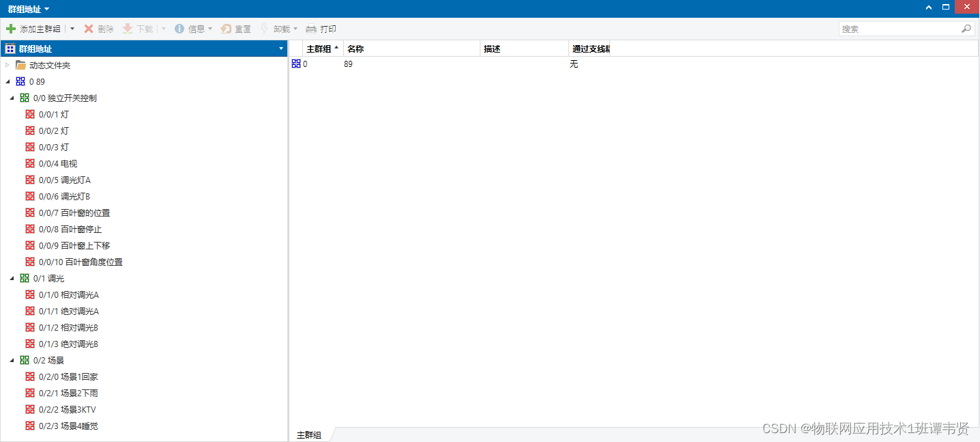Open dropdown arrow beside 添加主群组

coord(72,29)
